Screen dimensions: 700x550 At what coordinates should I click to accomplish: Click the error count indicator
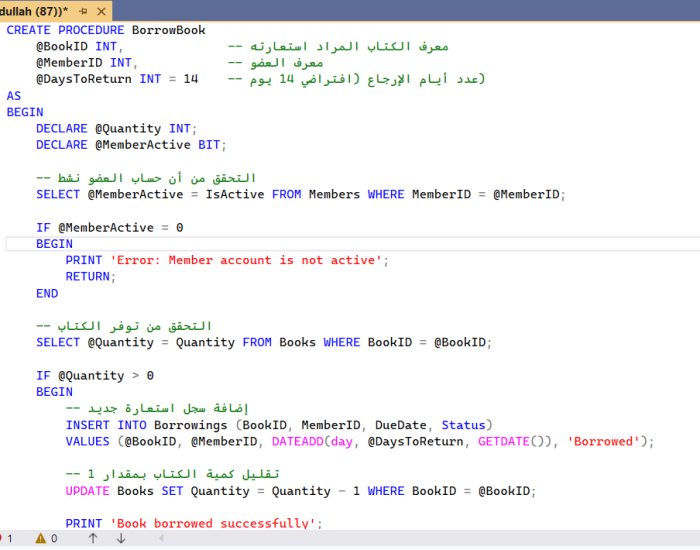tap(7, 538)
